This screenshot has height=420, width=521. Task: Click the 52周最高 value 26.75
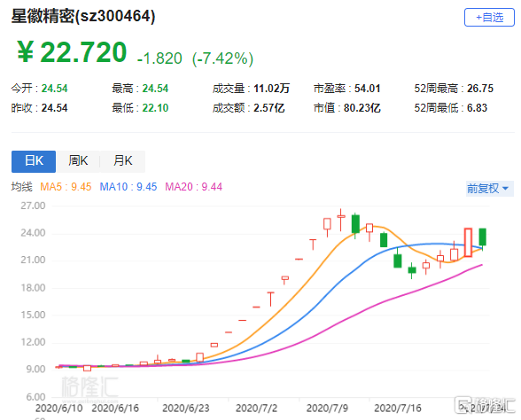[x=480, y=89]
